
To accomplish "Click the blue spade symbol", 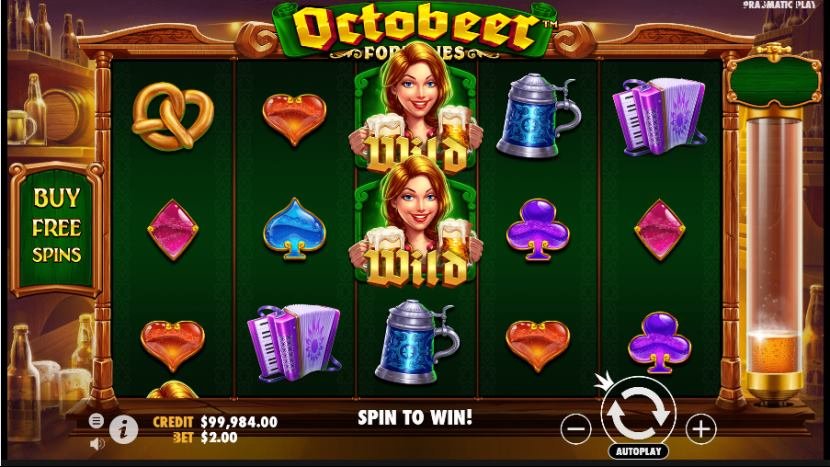I will [294, 229].
